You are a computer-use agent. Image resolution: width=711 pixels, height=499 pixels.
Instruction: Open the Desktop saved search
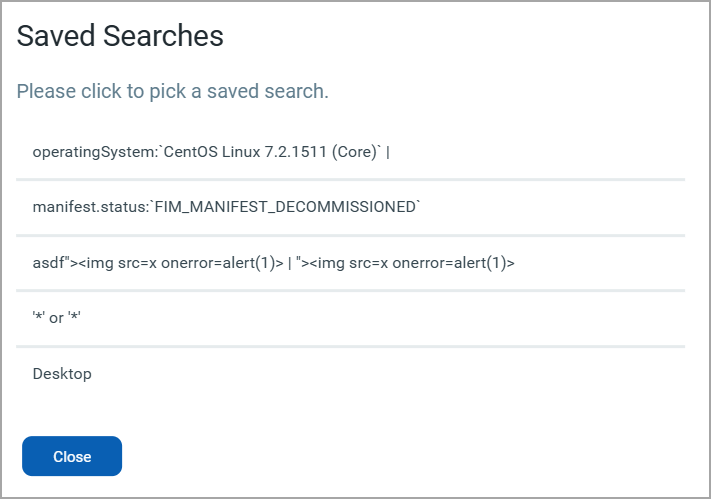pyautogui.click(x=350, y=374)
